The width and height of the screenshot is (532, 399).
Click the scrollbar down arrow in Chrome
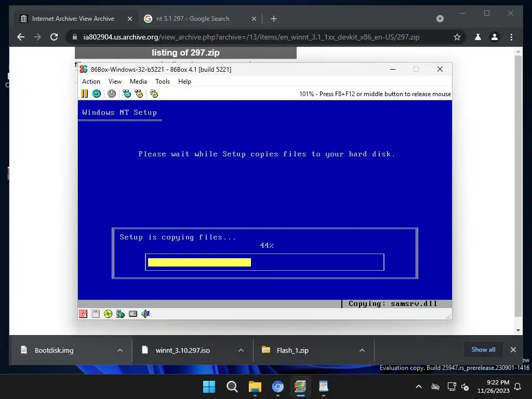click(x=518, y=330)
